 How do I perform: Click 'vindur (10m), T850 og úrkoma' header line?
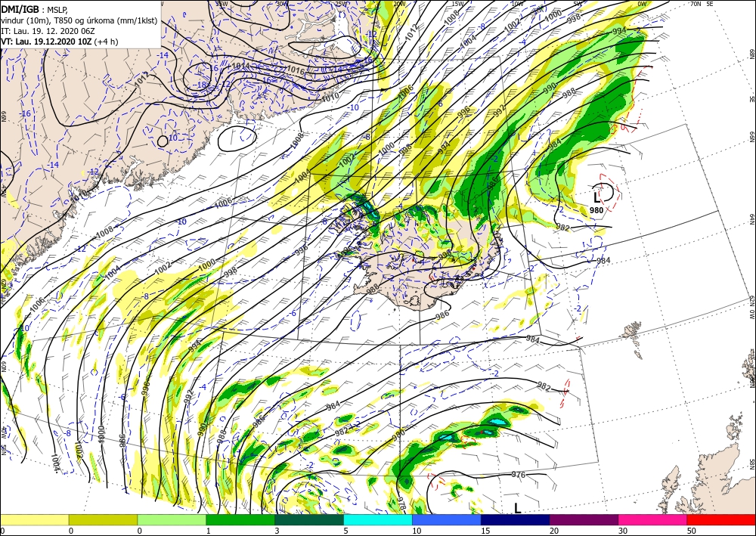(79, 20)
